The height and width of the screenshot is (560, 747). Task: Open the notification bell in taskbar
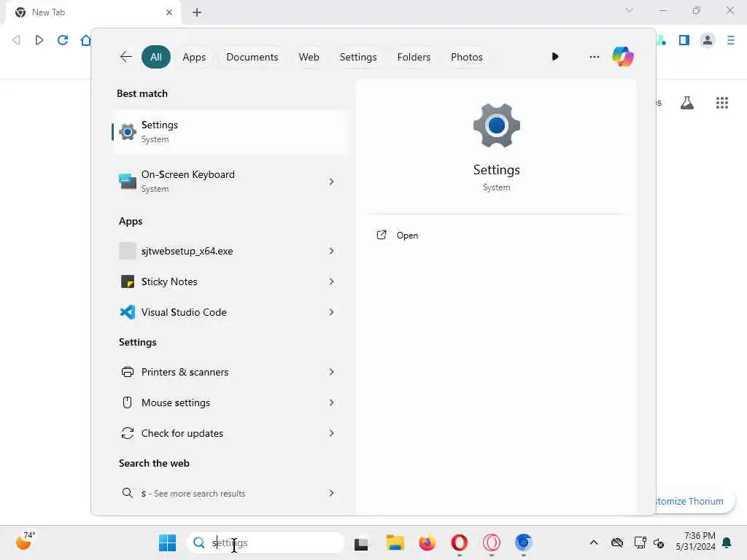point(727,542)
